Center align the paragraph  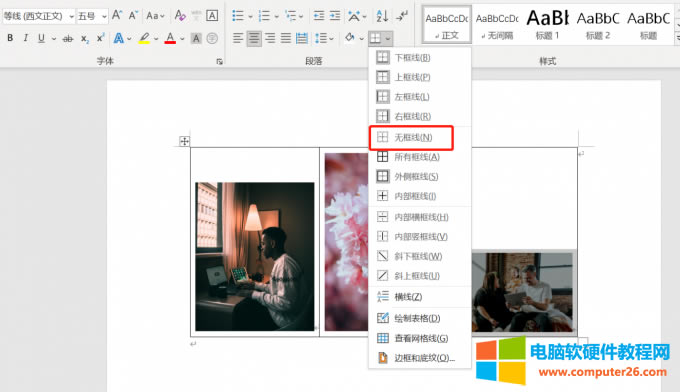tap(254, 39)
